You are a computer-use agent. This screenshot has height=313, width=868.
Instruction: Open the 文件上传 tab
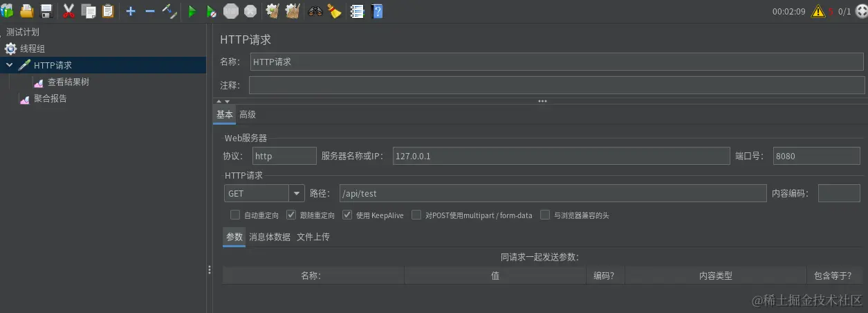(313, 237)
